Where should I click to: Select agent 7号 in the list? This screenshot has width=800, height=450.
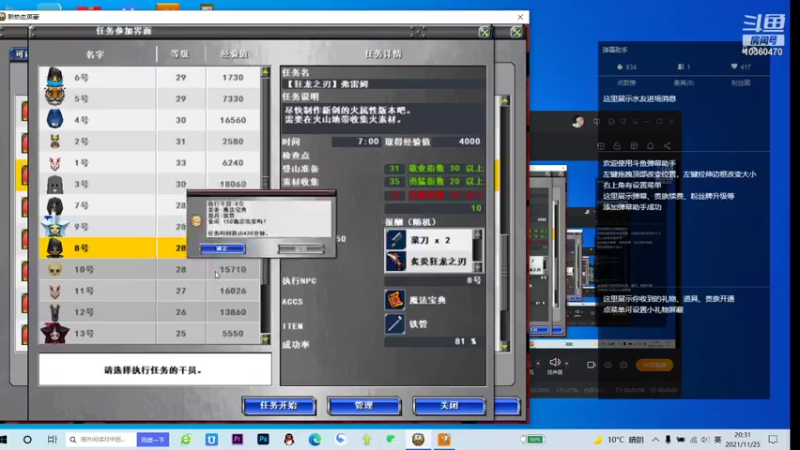(x=55, y=206)
